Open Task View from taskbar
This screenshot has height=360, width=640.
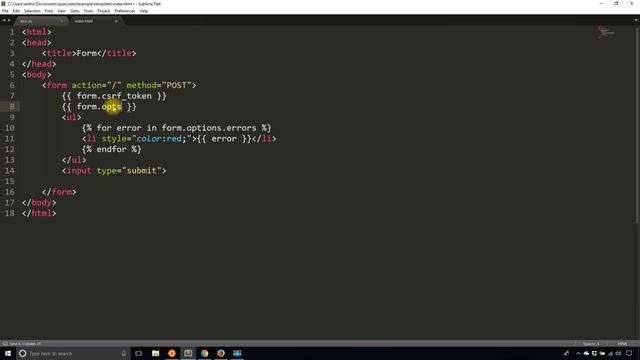tap(139, 353)
